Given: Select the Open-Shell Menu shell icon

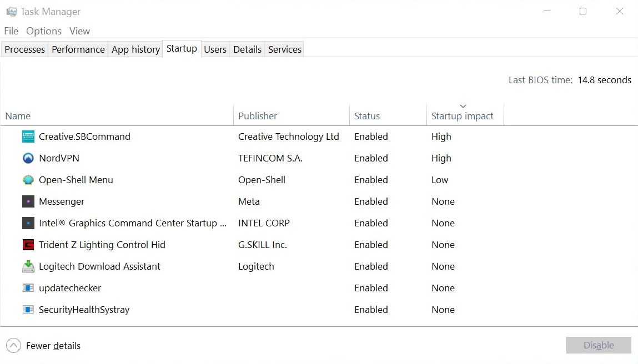Looking at the screenshot, I should coord(28,180).
